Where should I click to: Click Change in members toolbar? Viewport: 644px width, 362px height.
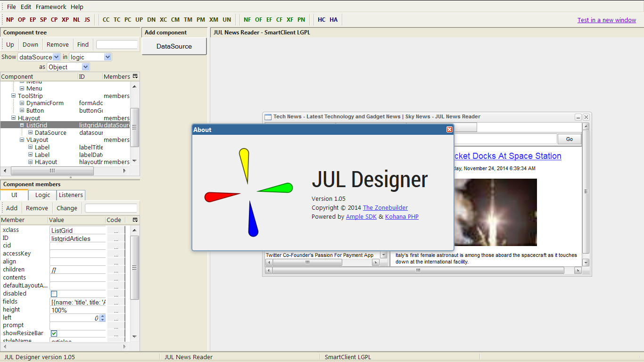click(67, 208)
